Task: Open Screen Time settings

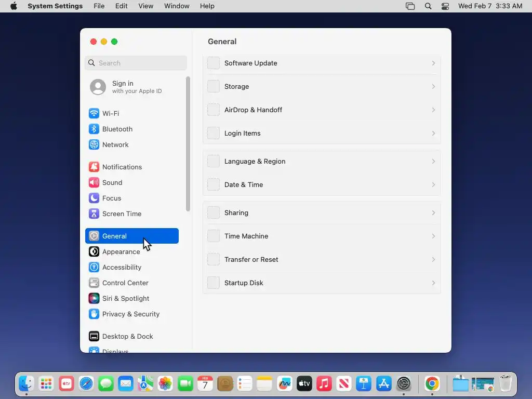Action: 131,214
